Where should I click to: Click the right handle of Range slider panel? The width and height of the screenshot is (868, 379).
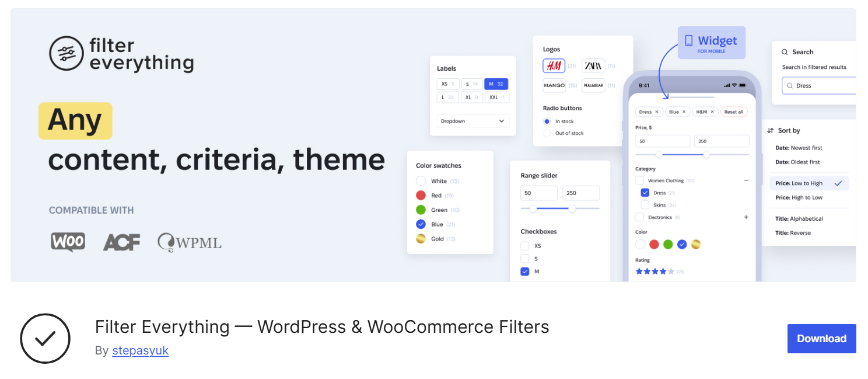coord(572,208)
